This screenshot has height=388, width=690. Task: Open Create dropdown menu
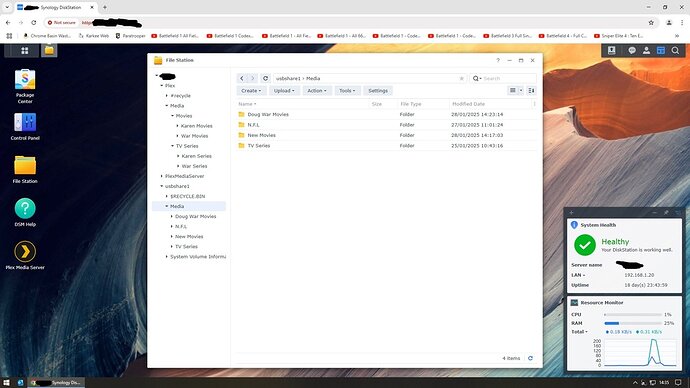[x=251, y=91]
